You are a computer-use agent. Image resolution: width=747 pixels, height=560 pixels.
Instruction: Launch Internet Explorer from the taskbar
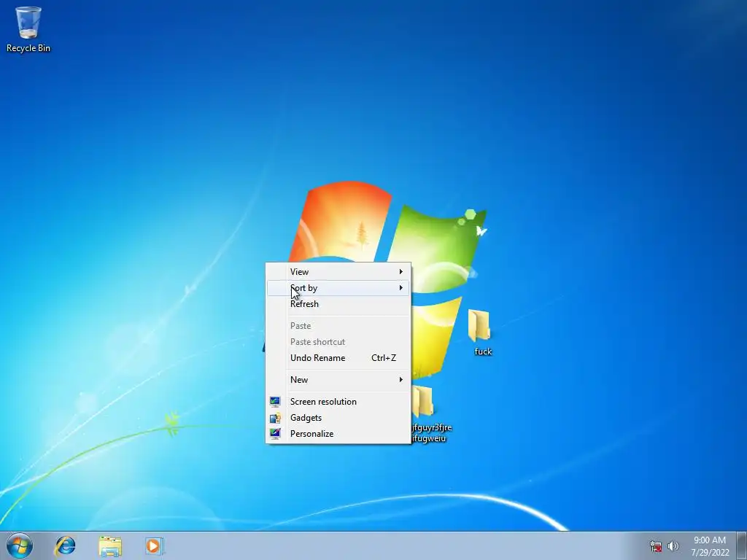tap(65, 545)
